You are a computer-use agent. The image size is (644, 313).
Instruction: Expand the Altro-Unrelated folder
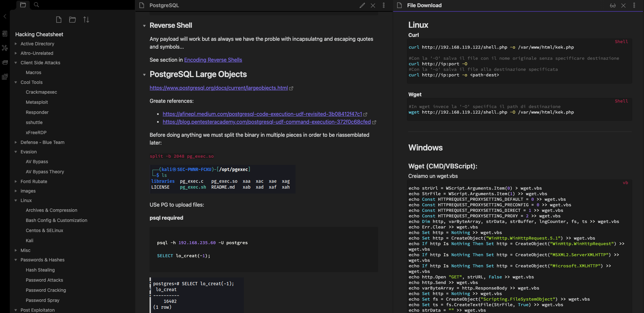point(16,53)
